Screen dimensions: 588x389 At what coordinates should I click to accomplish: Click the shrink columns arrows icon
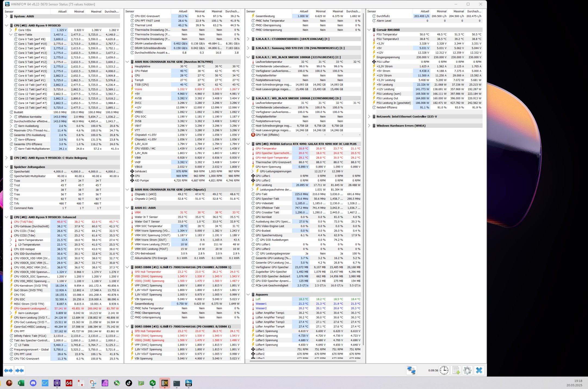20,370
